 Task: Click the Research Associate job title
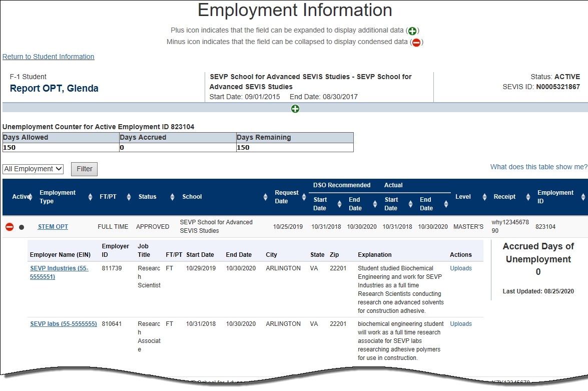tap(149, 336)
